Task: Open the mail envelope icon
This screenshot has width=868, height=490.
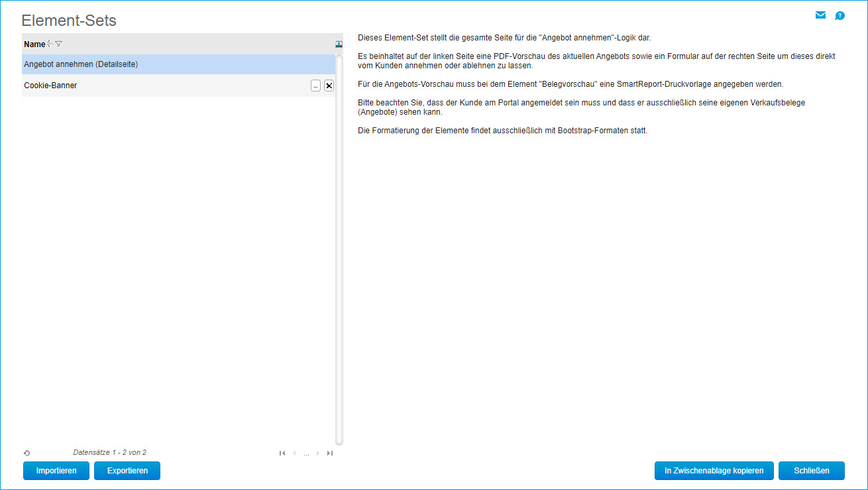Action: 820,15
